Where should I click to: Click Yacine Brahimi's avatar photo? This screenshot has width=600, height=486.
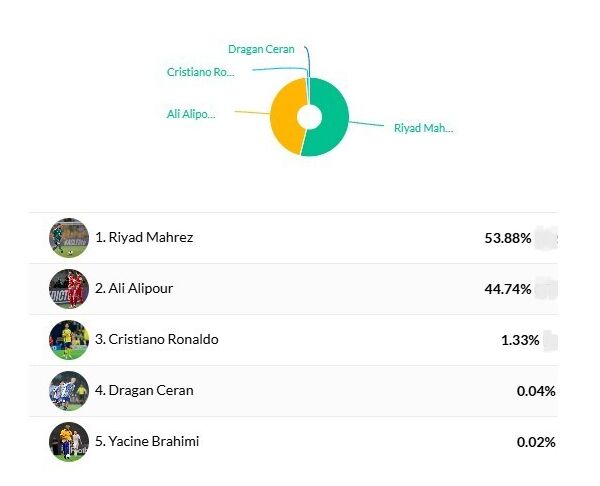(69, 442)
